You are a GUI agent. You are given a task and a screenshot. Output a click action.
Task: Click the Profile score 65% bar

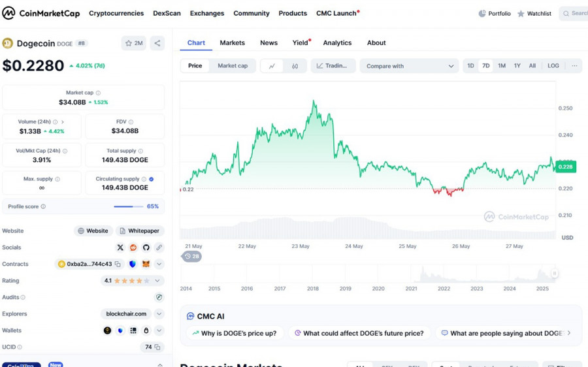tap(129, 206)
